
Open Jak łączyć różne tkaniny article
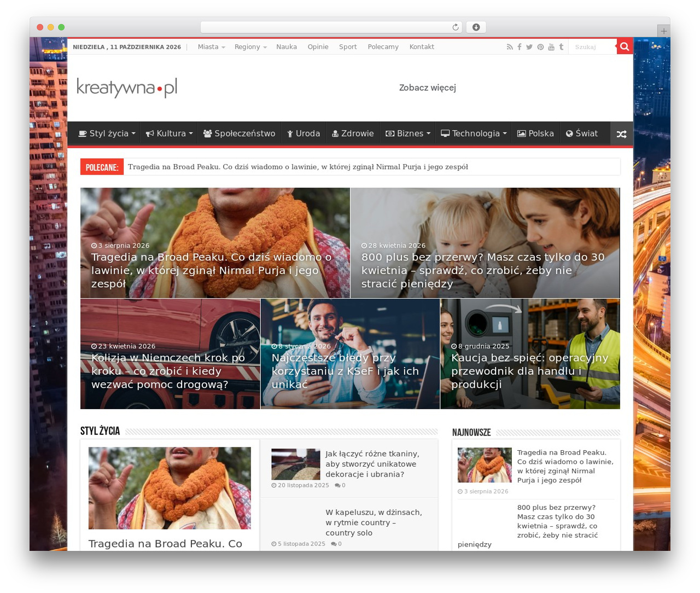click(x=372, y=464)
